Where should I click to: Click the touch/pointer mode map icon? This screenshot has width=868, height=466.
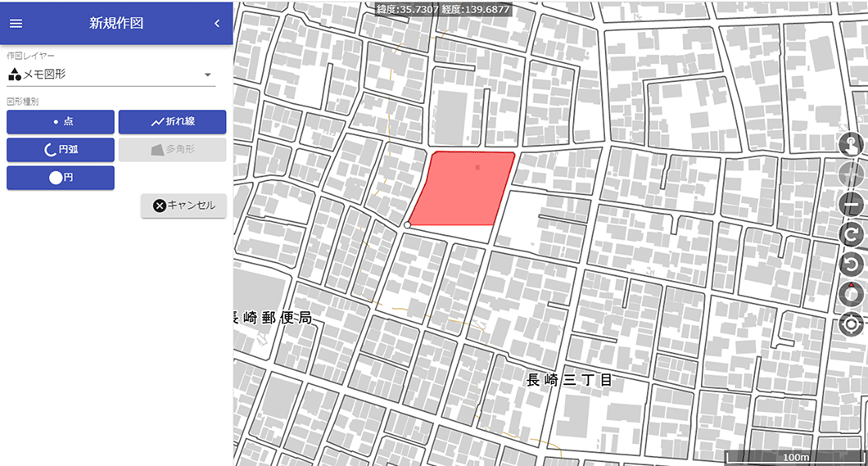[852, 146]
